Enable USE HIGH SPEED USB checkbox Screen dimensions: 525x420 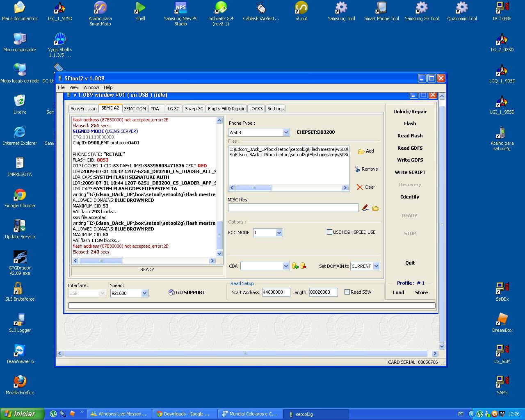329,232
